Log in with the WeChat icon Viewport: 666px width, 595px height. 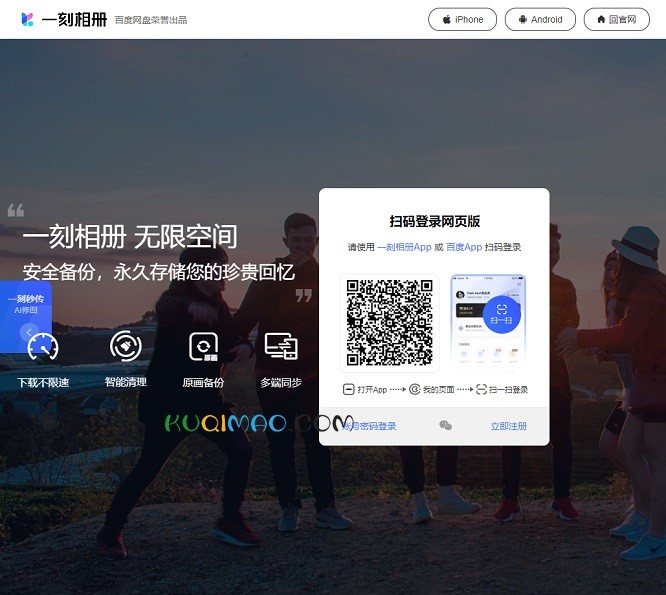click(445, 425)
